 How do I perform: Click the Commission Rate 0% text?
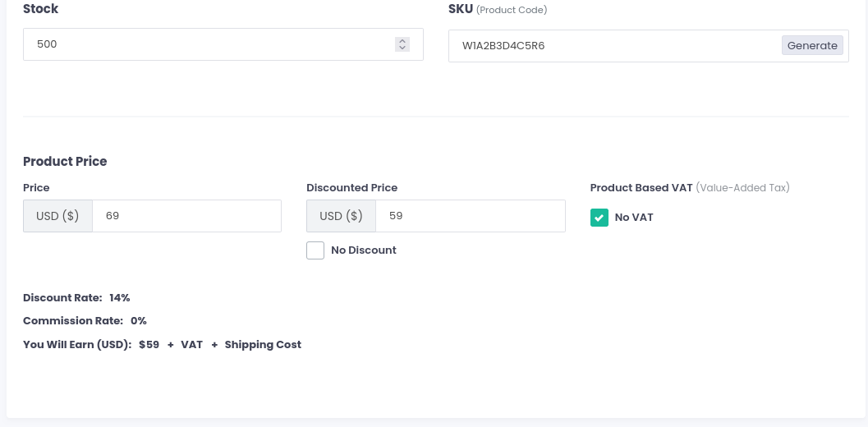click(x=85, y=321)
